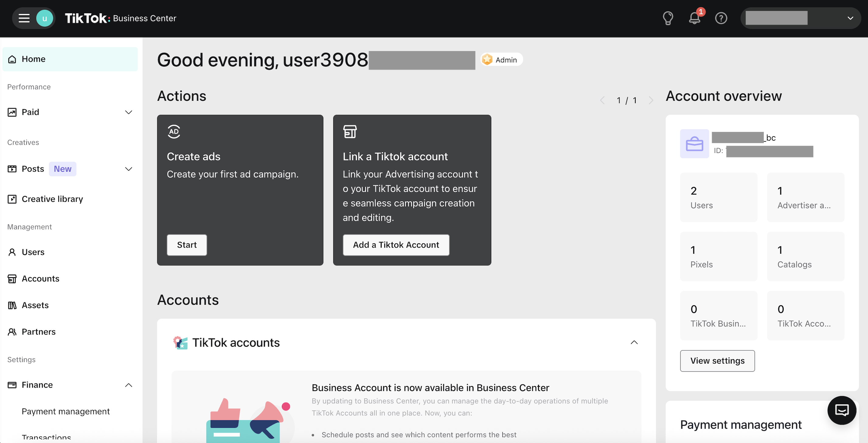Open Payment management submenu item
The height and width of the screenshot is (443, 868).
pos(66,411)
